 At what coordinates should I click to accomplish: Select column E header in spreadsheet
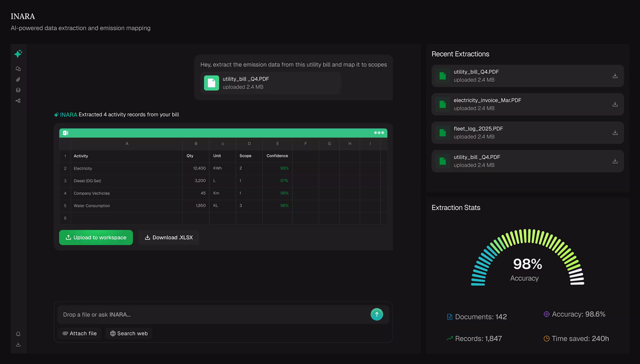(278, 144)
